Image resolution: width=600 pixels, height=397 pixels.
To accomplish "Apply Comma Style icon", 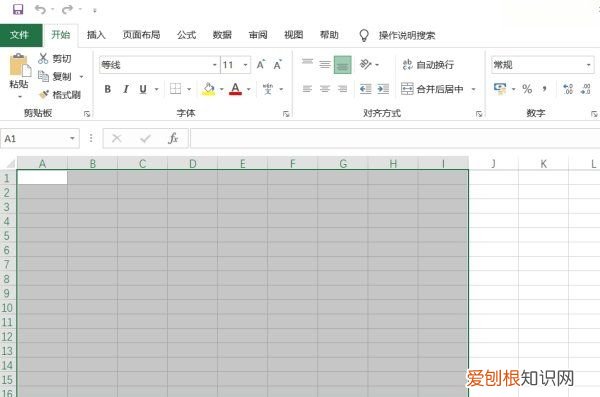I will coord(545,89).
